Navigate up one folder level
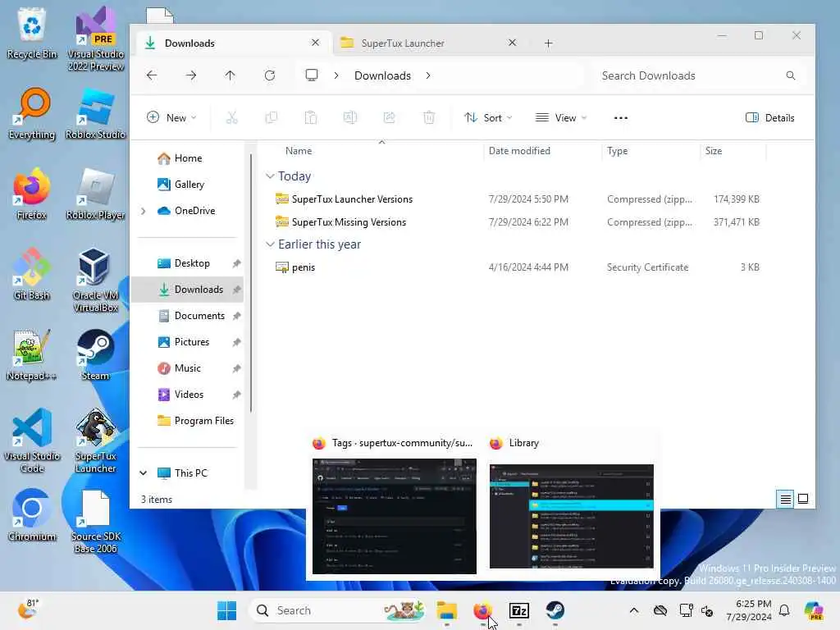The image size is (840, 630). pyautogui.click(x=231, y=75)
